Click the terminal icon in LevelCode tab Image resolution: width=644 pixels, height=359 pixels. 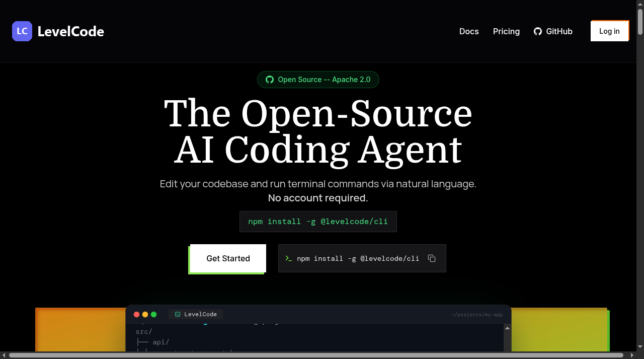(178, 314)
